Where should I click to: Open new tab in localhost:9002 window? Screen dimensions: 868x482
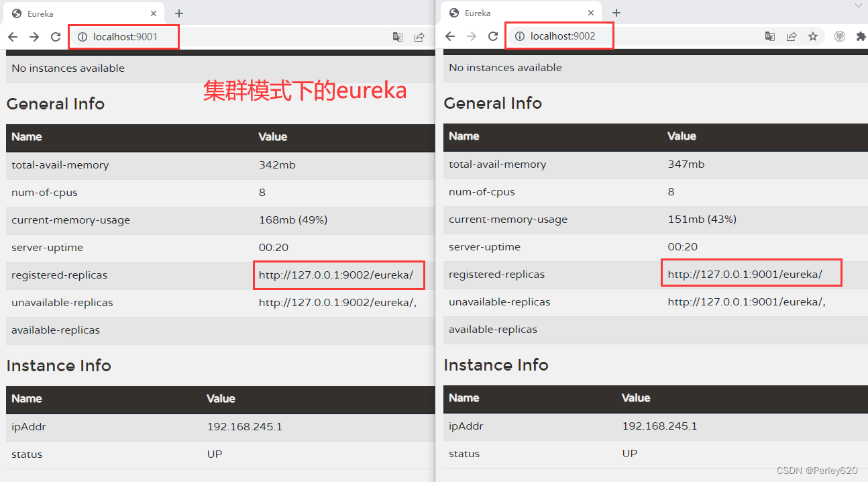tap(616, 13)
